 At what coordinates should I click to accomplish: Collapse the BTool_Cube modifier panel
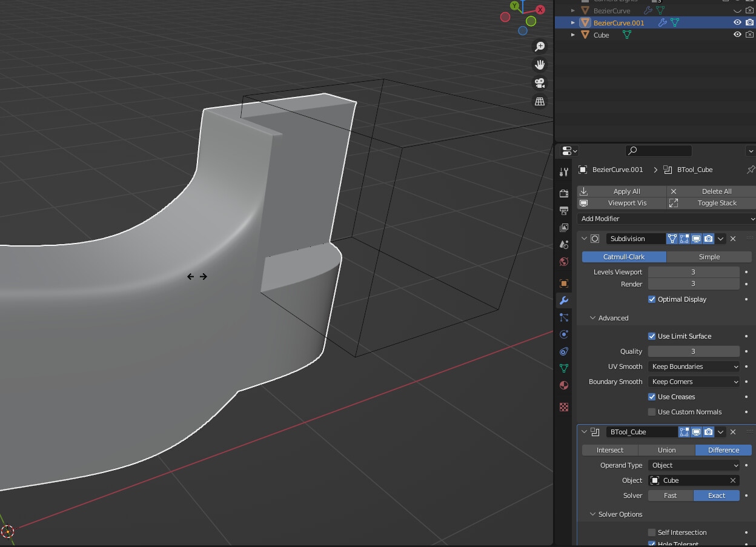tap(585, 432)
